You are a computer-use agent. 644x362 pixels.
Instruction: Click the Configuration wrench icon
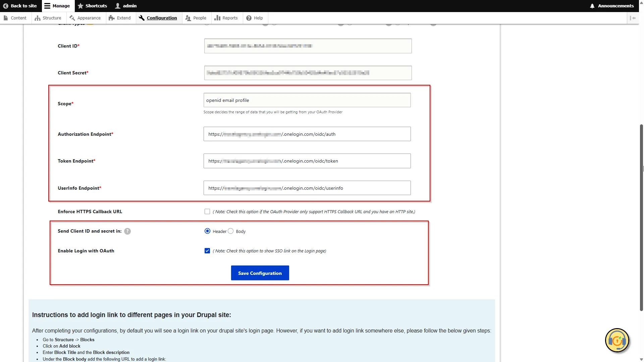tap(142, 18)
